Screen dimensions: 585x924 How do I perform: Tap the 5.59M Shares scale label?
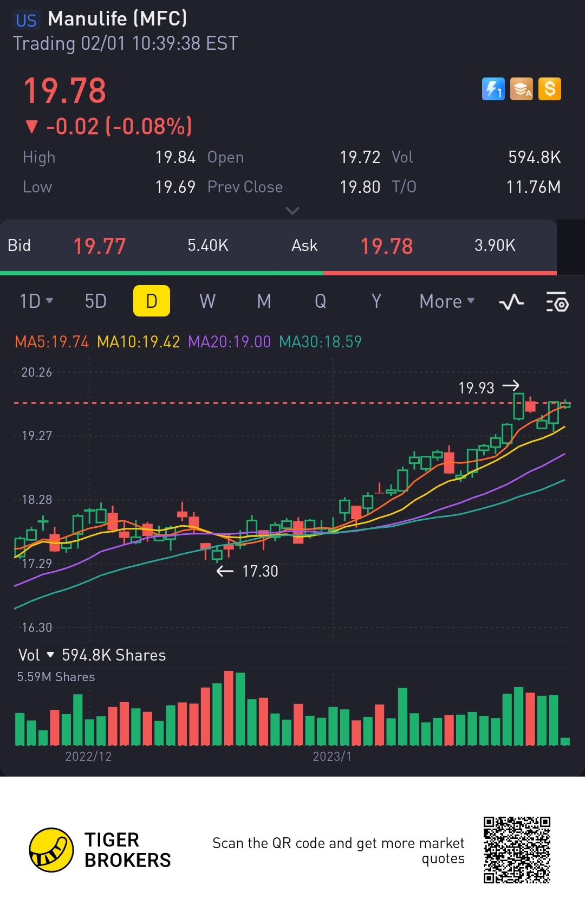click(56, 677)
